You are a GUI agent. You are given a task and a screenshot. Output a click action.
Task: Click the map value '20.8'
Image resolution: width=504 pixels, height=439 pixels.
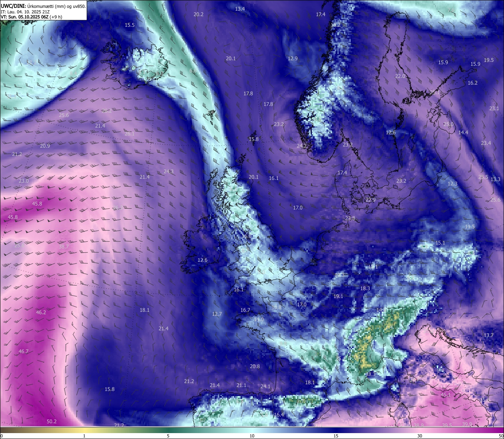coord(255,366)
